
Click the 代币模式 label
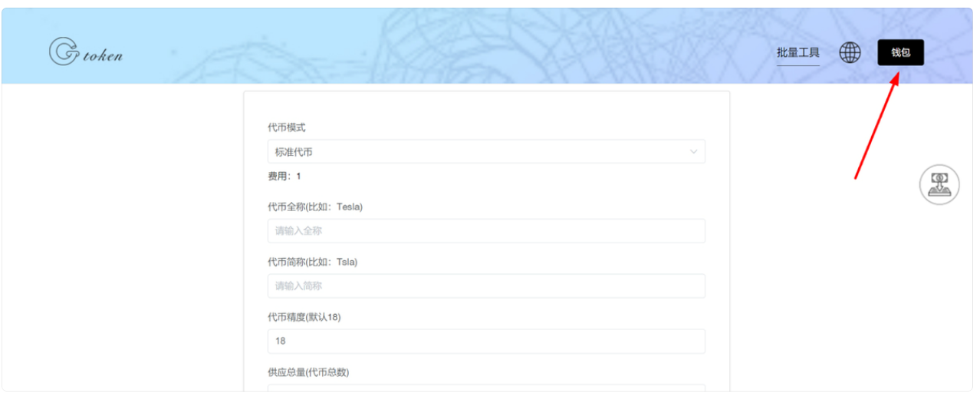click(286, 127)
